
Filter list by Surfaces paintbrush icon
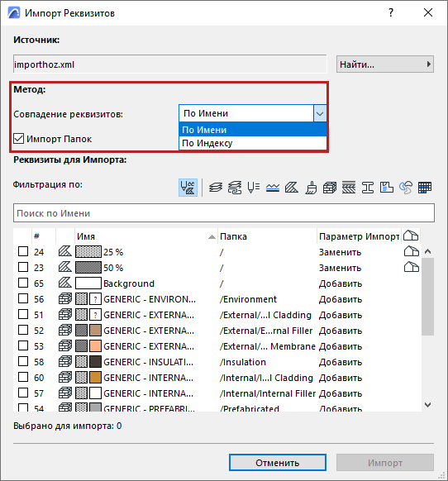pos(311,187)
